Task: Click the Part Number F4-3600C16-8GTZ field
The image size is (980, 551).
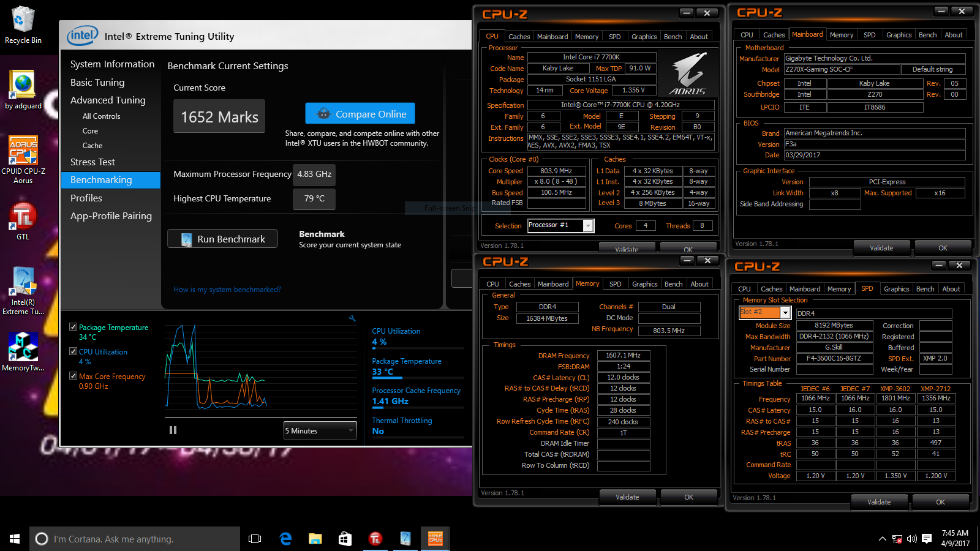Action: coord(834,359)
